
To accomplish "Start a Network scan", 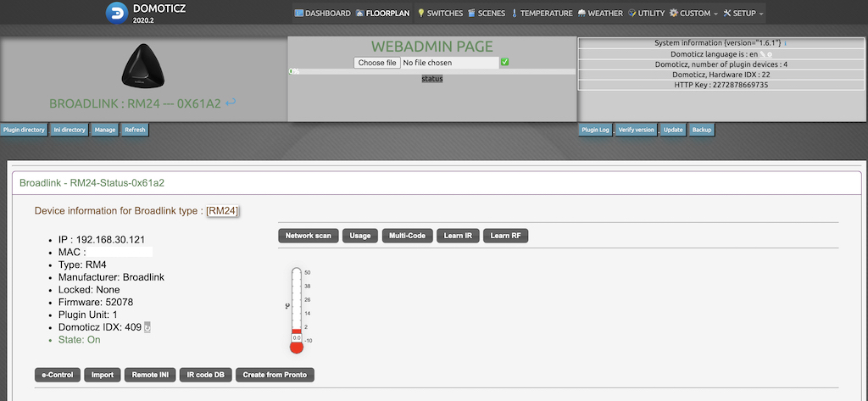I will 309,236.
